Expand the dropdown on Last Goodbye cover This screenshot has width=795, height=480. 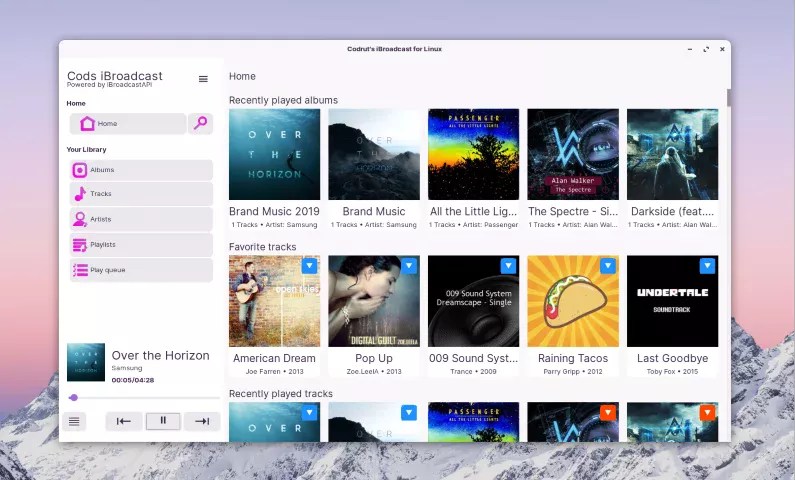pyautogui.click(x=707, y=266)
